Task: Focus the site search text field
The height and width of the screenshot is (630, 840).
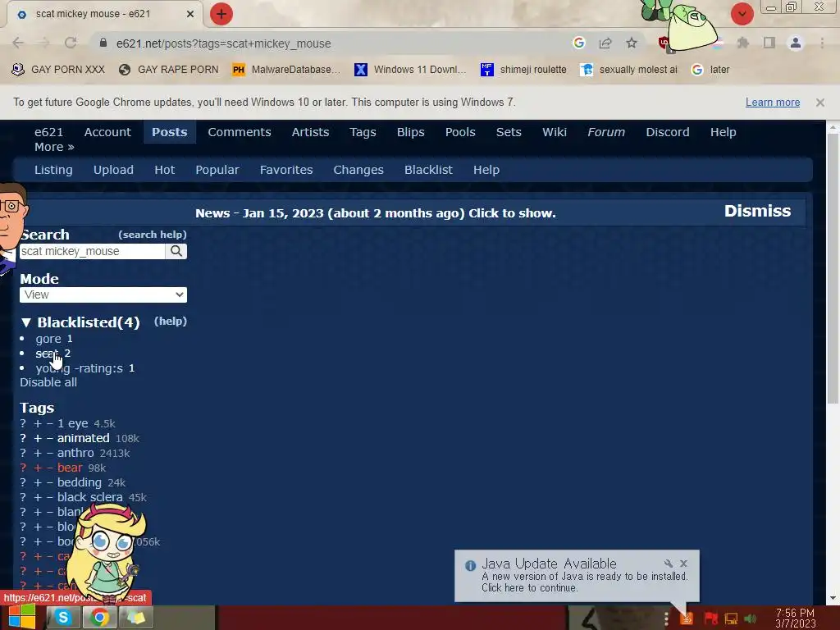Action: (x=93, y=251)
